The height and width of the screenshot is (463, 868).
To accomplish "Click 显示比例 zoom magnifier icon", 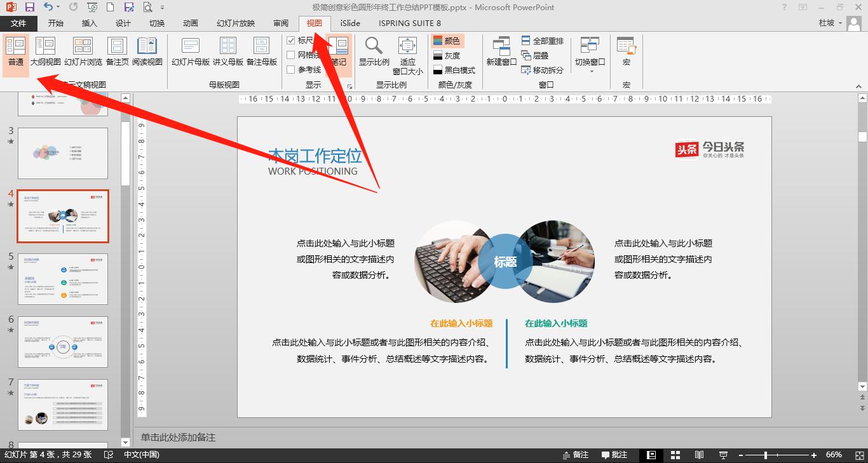I will click(374, 51).
